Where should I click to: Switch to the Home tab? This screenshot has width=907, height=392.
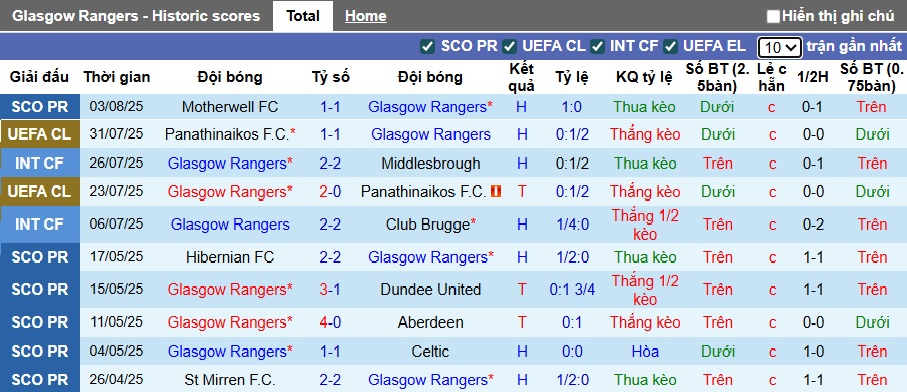(366, 16)
